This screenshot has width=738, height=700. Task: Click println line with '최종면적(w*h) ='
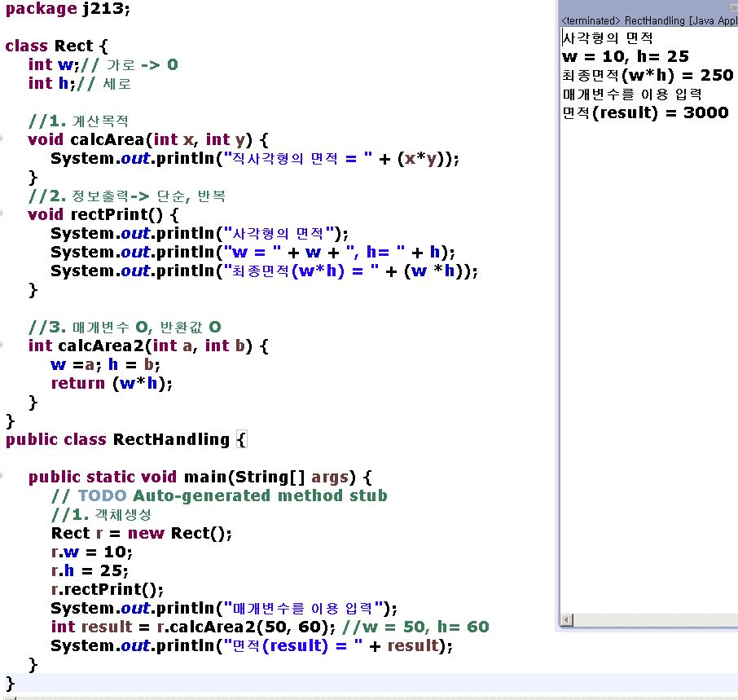pyautogui.click(x=264, y=271)
